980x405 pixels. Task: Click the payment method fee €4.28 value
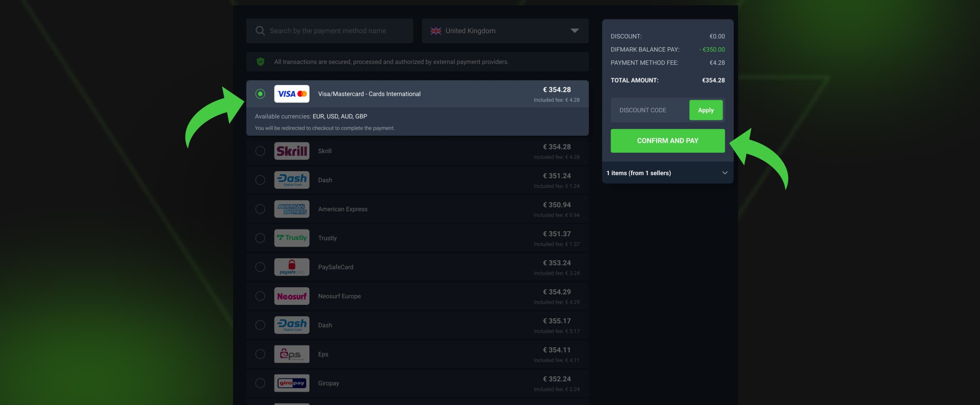pos(717,63)
